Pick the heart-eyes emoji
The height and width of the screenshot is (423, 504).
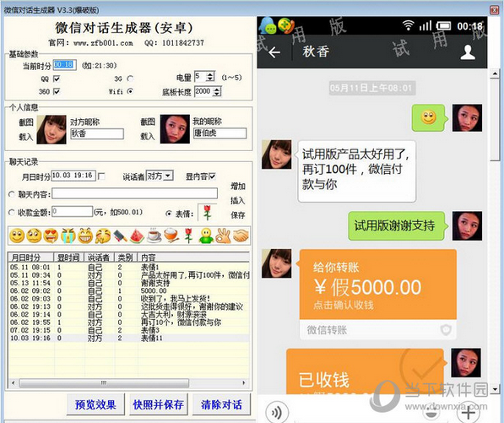51,236
